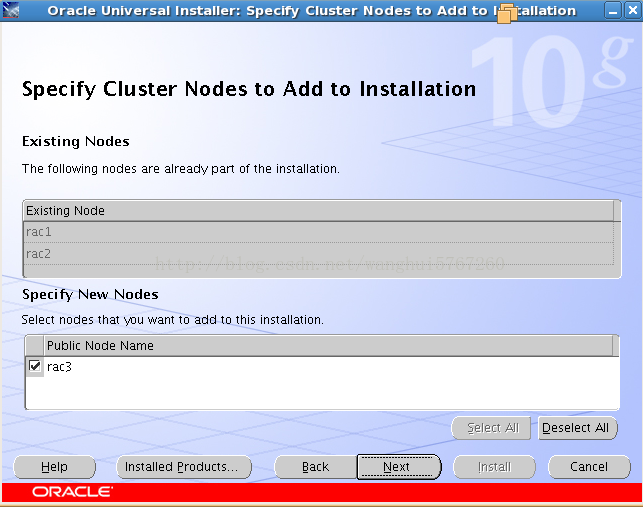The image size is (643, 507).
Task: Click the Existing Node column header
Action: pyautogui.click(x=319, y=211)
